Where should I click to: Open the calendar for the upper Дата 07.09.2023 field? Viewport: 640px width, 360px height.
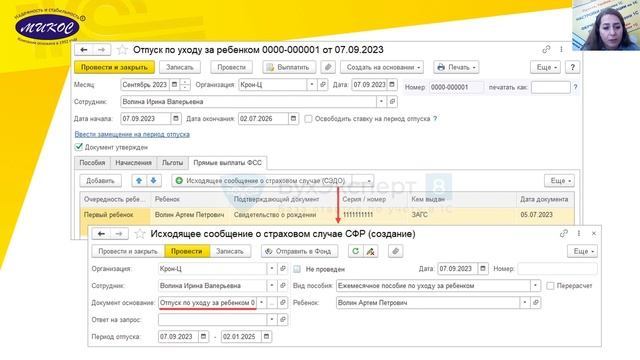392,84
